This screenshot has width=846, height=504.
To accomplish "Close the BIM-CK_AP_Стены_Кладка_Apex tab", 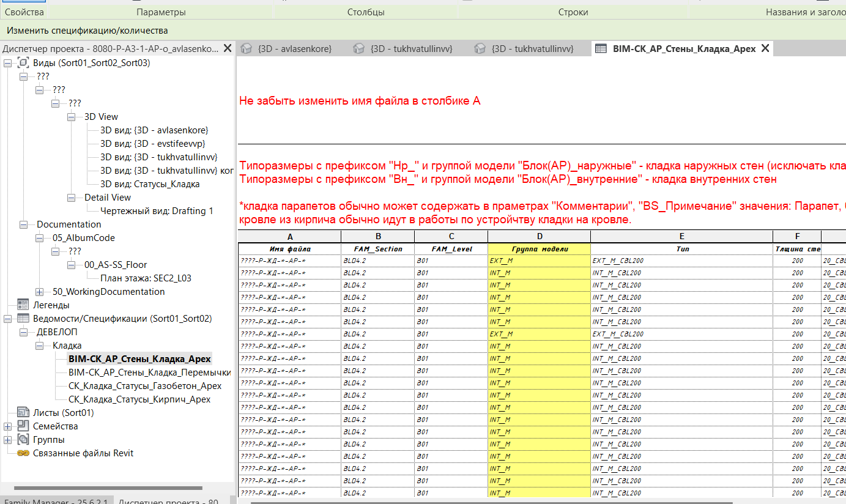I will pos(765,49).
